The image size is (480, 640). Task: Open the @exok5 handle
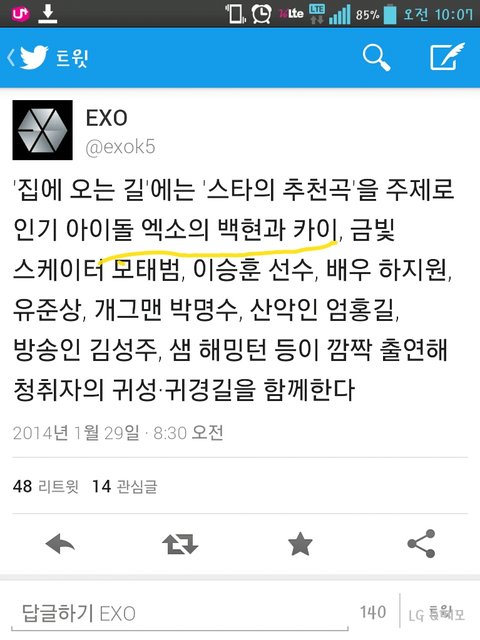pyautogui.click(x=120, y=147)
